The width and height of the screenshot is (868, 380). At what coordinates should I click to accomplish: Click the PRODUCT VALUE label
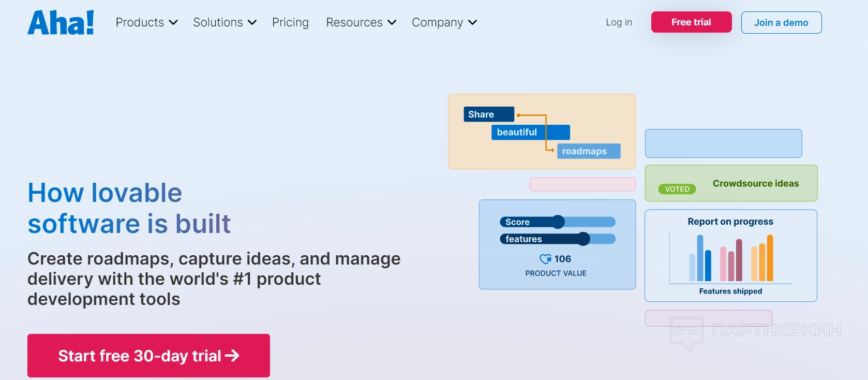point(556,273)
